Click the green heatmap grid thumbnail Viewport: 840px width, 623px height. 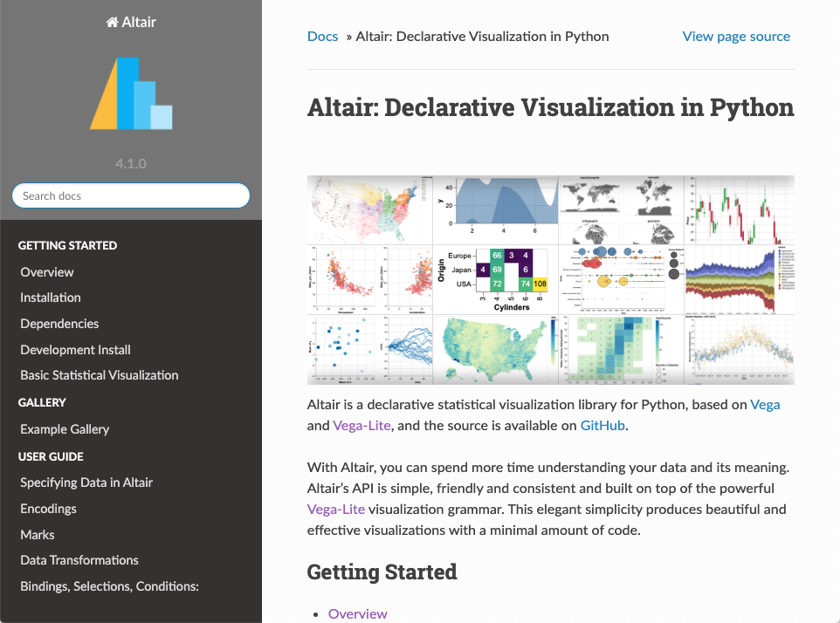(622, 350)
